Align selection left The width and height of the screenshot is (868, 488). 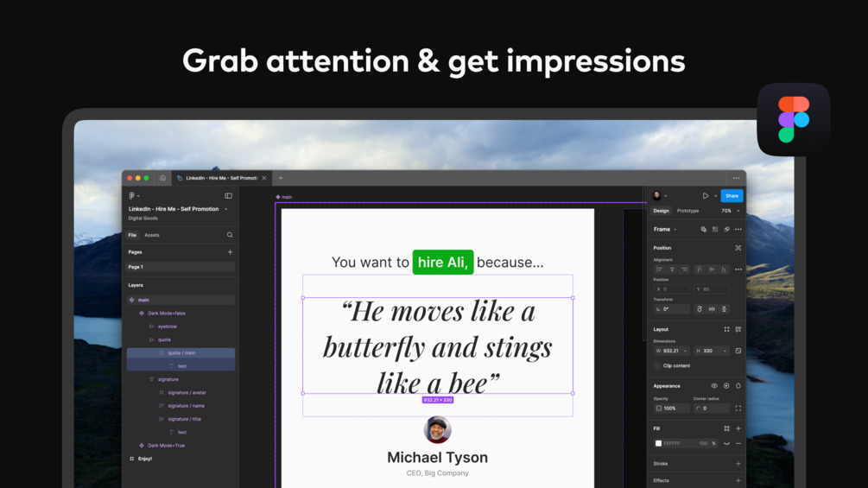(x=659, y=269)
